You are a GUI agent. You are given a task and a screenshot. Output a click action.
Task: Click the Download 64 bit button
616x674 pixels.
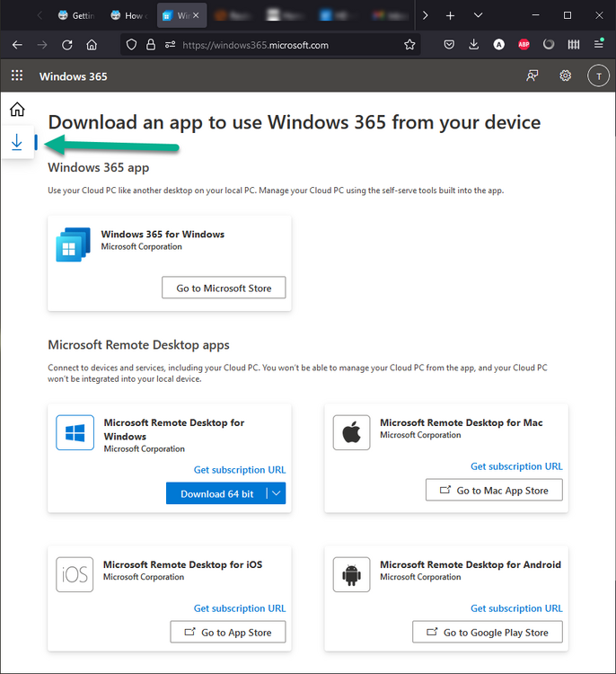(x=216, y=493)
